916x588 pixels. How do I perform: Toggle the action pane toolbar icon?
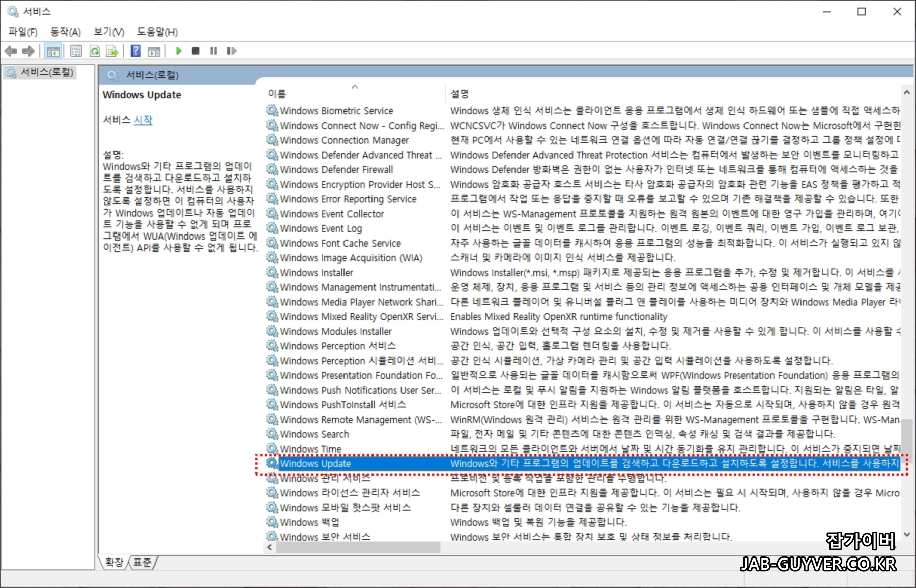click(x=154, y=51)
